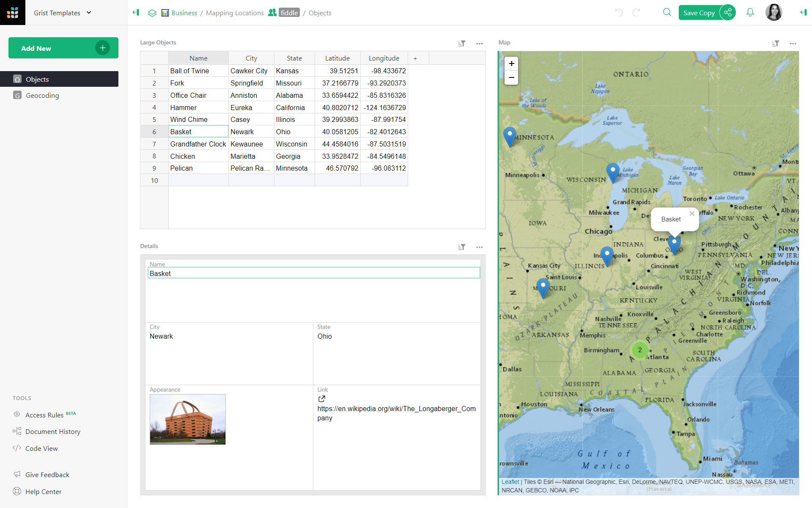Open Map widget three-dot menu
812x508 pixels.
(x=793, y=43)
